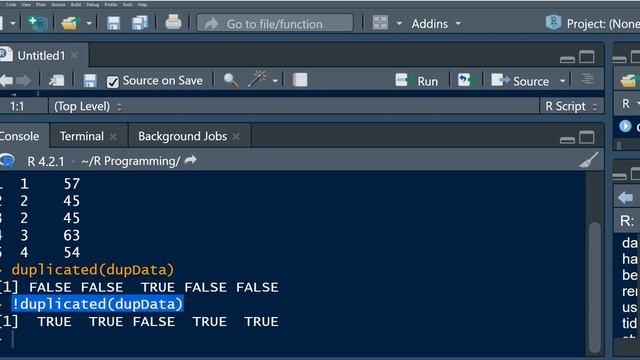Open the Tools menu
This screenshot has width=640, height=360.
128,4
